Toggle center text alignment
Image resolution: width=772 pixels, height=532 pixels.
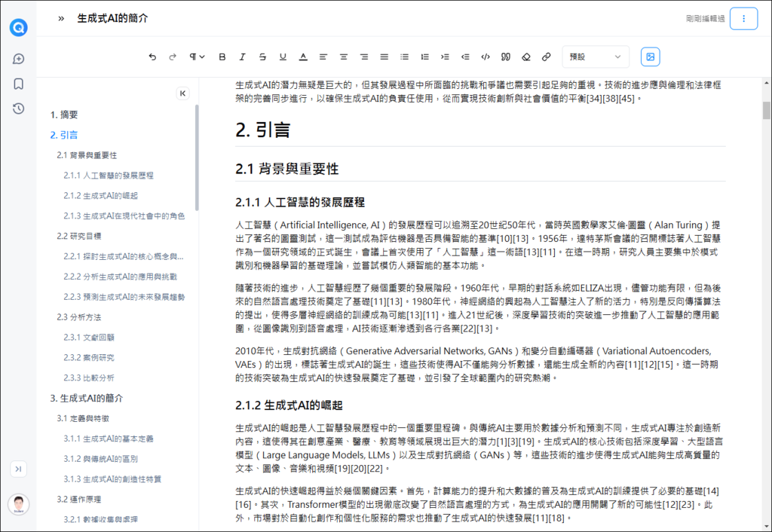tap(343, 57)
